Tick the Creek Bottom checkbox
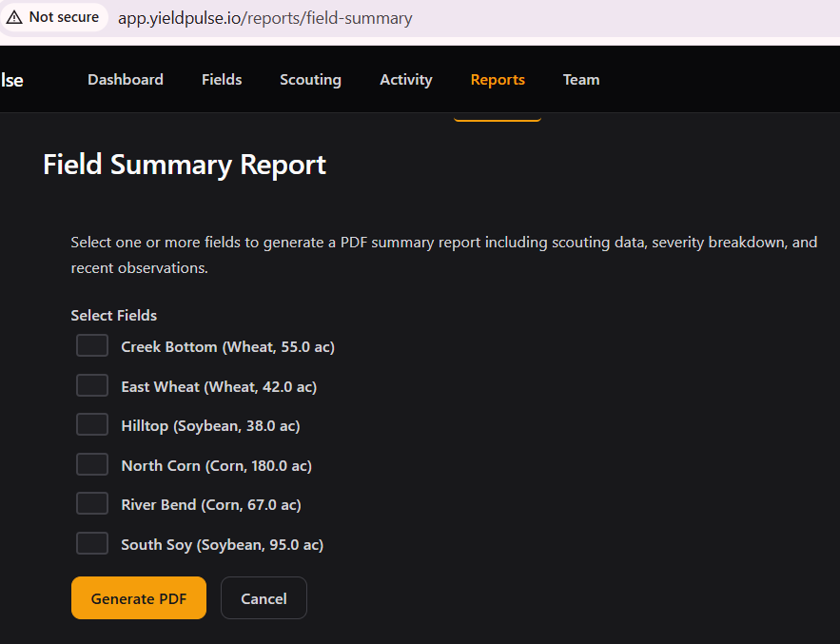 click(92, 346)
